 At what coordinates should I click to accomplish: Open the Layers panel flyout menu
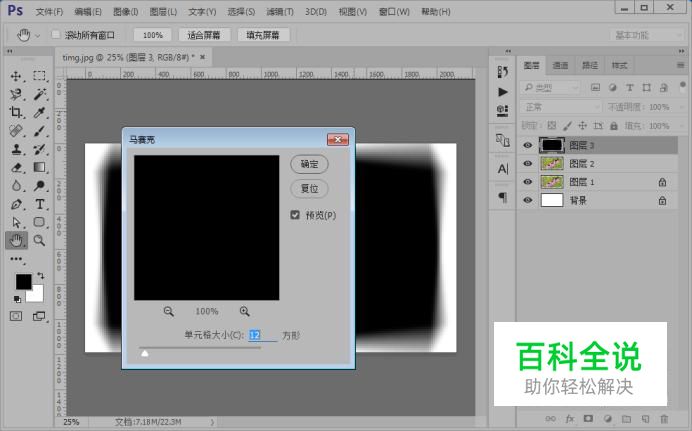[x=680, y=65]
